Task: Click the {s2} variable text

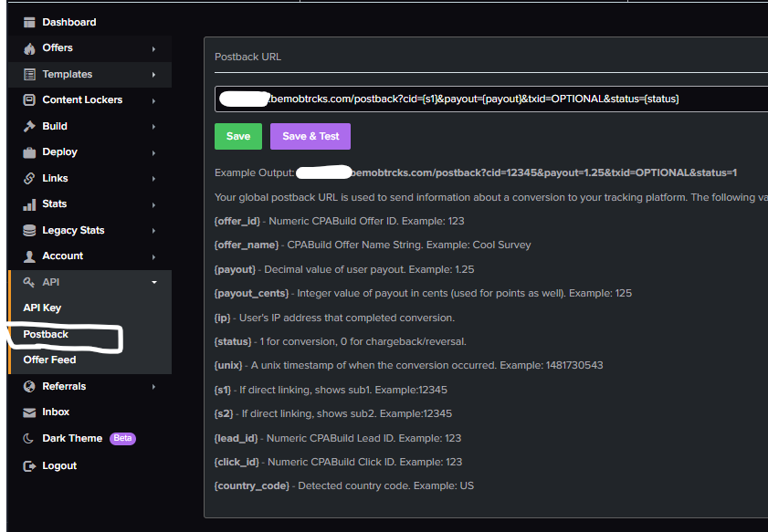Action: (224, 414)
